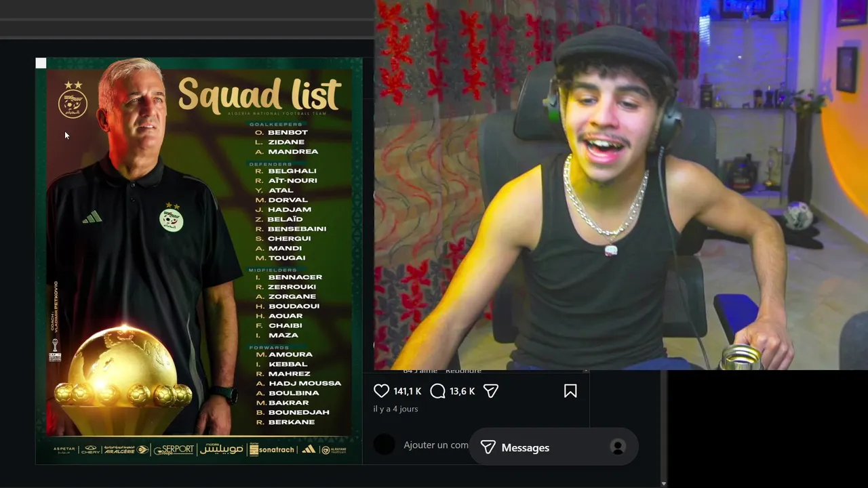Open the Messages label button
The height and width of the screenshot is (488, 868).
526,447
